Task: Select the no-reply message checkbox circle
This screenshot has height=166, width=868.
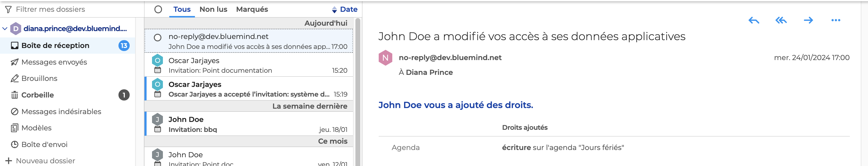Action: click(x=157, y=38)
